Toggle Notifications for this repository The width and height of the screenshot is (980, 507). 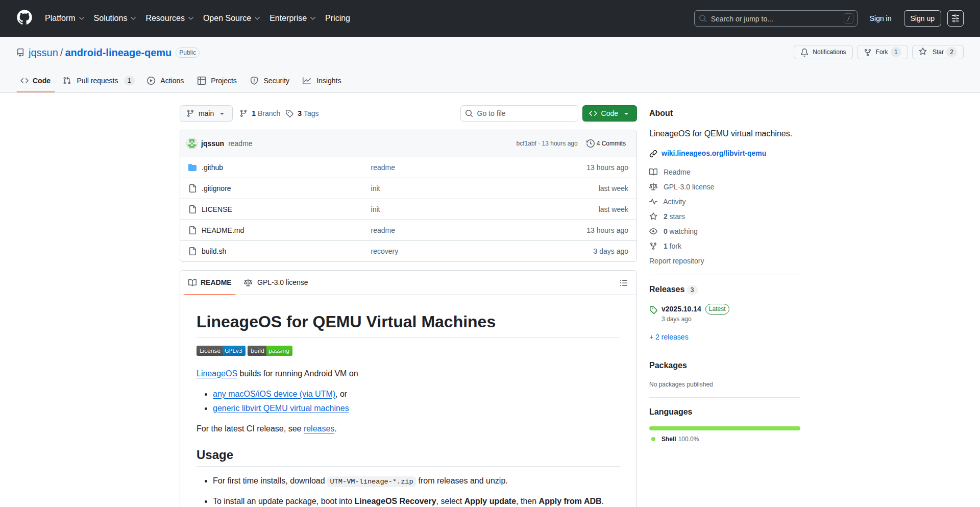click(823, 52)
